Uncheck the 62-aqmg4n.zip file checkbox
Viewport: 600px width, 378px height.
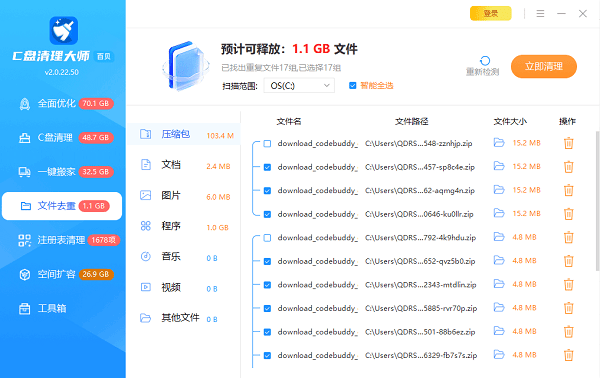(267, 191)
